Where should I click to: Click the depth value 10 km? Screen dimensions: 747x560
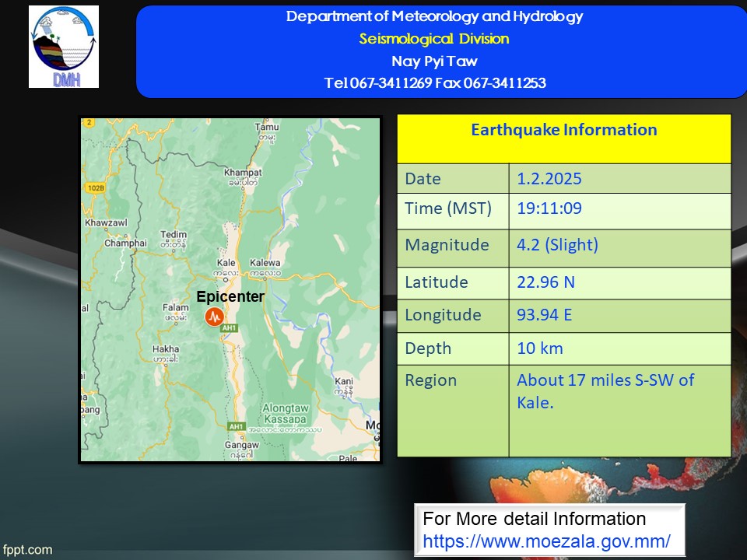(540, 348)
